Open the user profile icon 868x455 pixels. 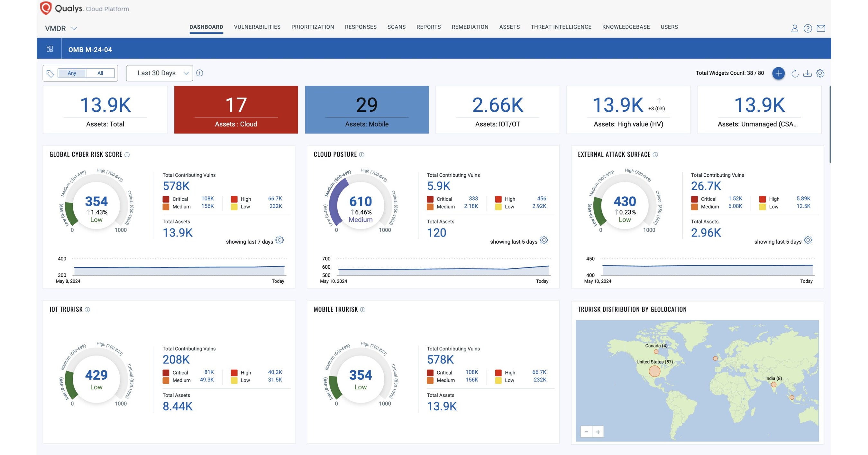click(x=795, y=28)
